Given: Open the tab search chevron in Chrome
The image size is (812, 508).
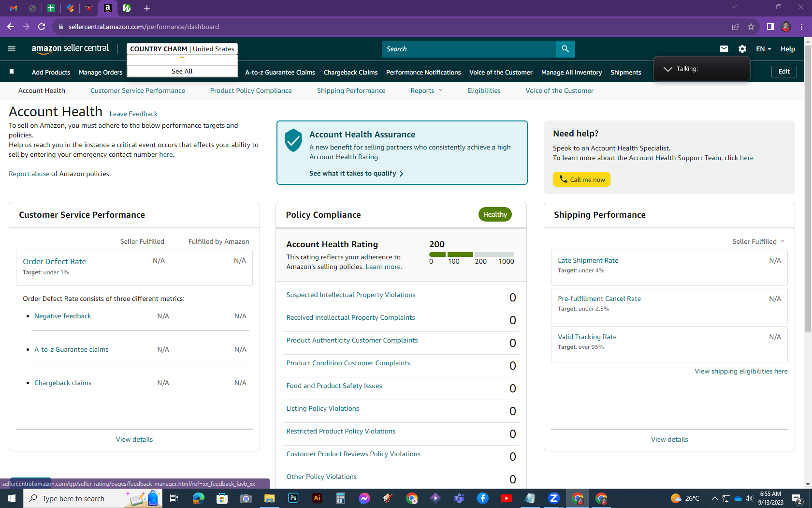Looking at the screenshot, I should click(x=734, y=7).
